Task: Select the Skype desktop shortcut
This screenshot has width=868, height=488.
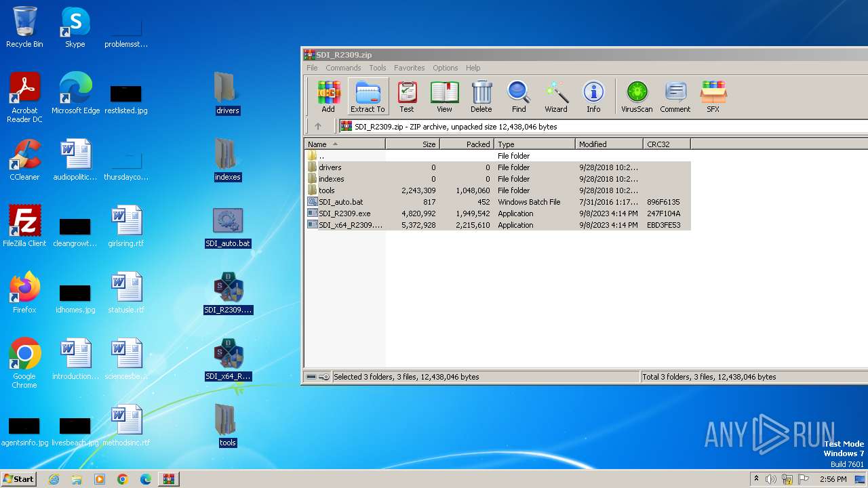Action: (75, 27)
